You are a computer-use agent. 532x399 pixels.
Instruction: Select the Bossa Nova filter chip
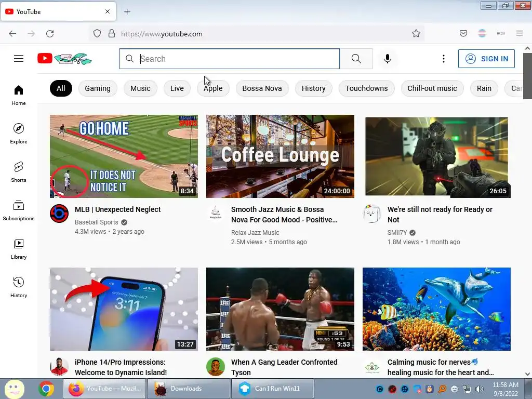[262, 88]
